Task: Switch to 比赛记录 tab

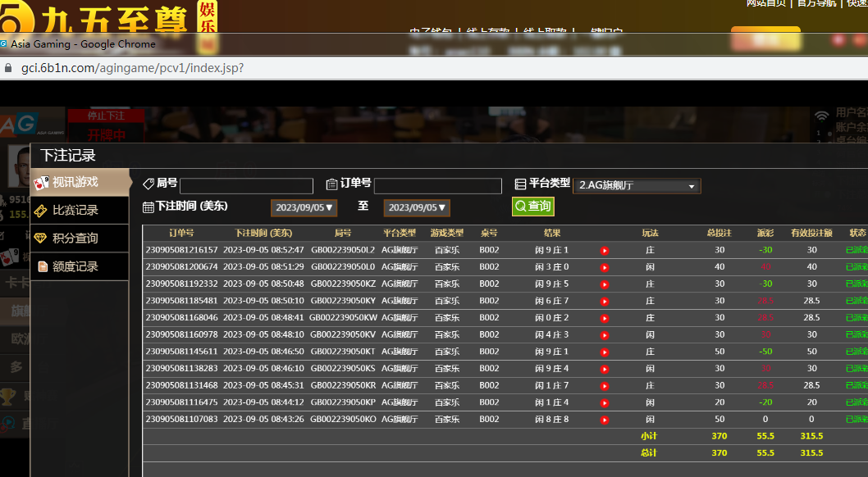Action: [x=75, y=211]
